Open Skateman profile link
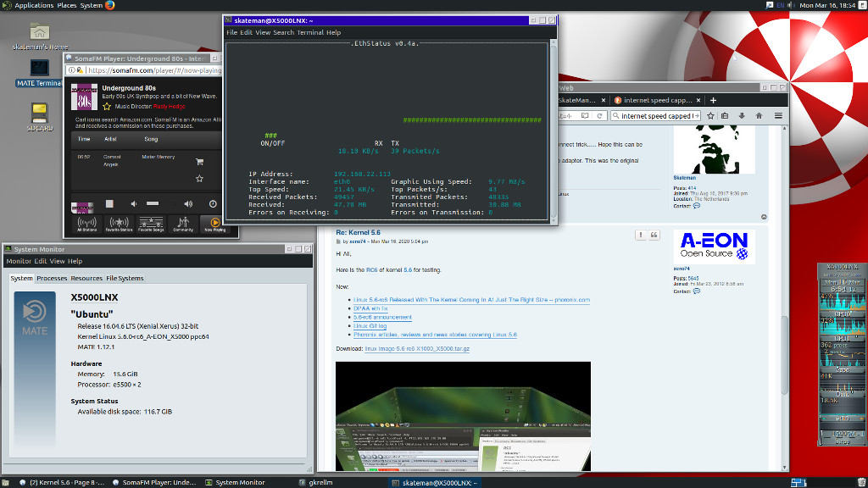 click(684, 178)
